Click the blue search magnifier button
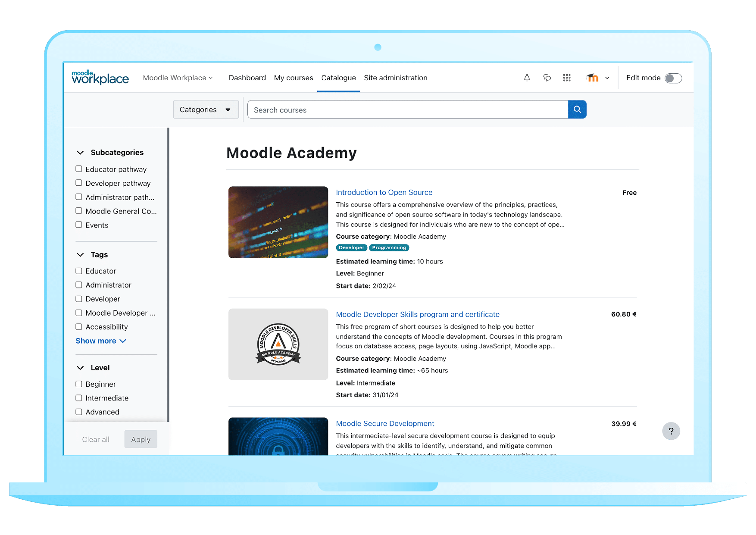The image size is (756, 535). point(577,110)
